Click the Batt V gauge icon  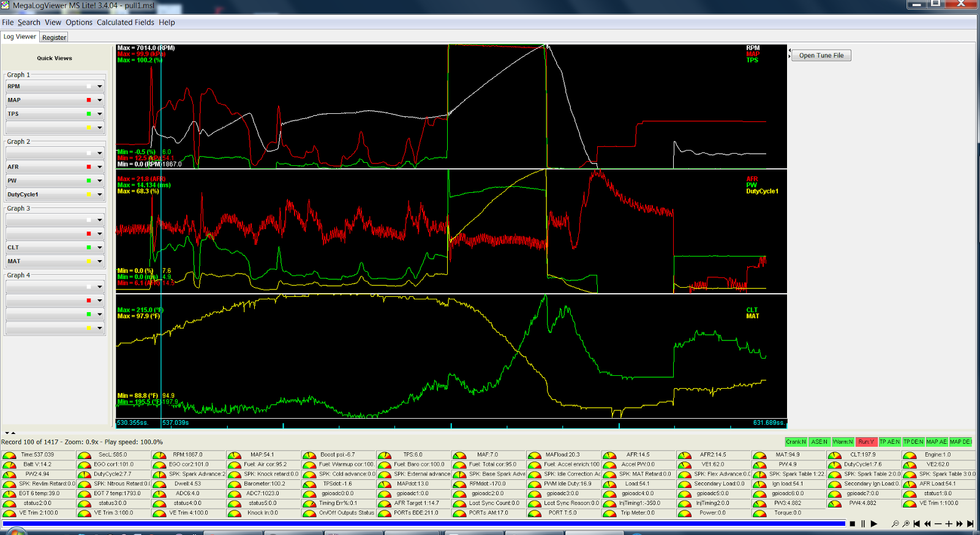click(9, 465)
